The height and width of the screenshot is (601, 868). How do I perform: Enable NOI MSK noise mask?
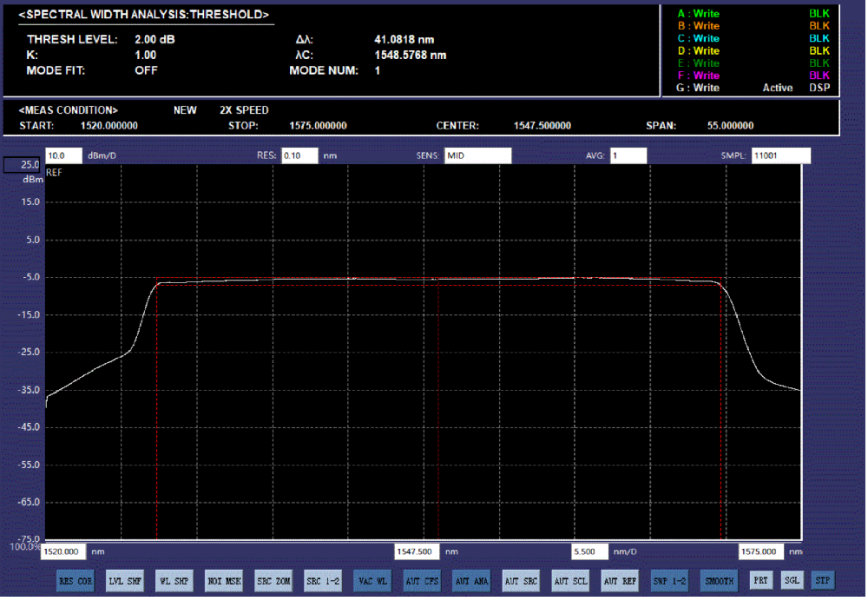tap(224, 581)
